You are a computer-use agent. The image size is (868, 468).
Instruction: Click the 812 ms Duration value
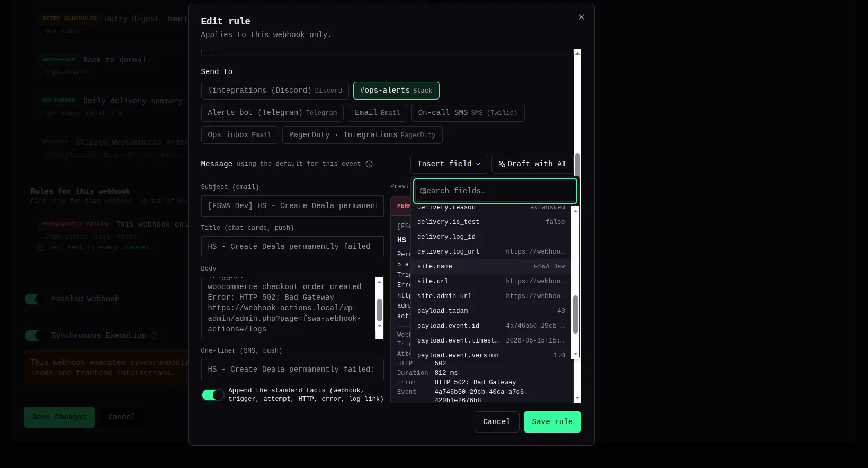tap(446, 373)
